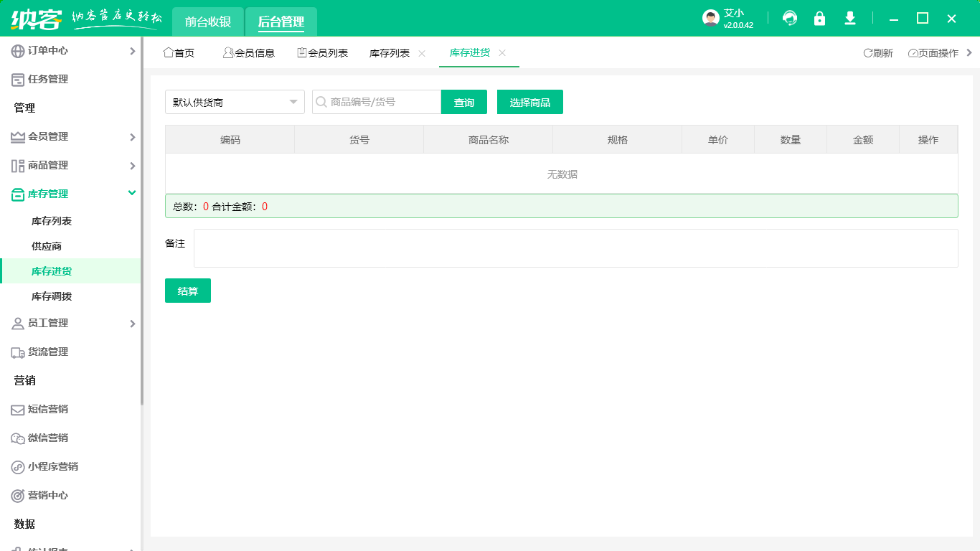Click the 选择商品 button
The width and height of the screenshot is (980, 551).
point(529,102)
